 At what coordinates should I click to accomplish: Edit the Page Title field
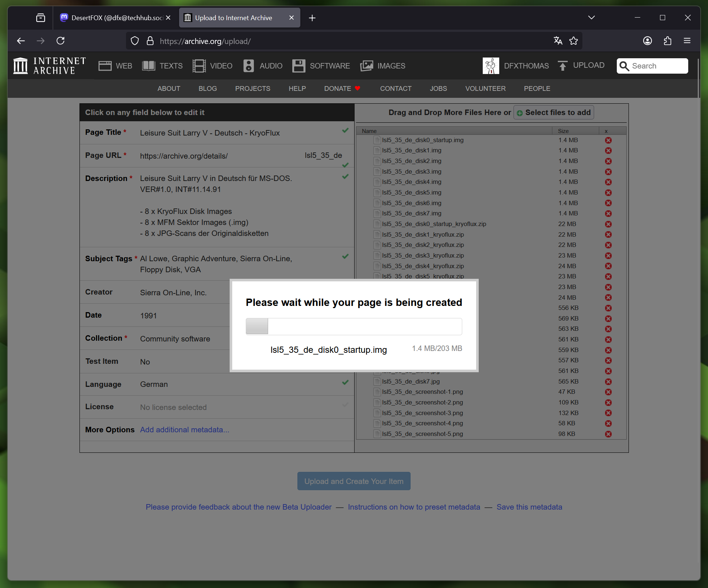217,133
